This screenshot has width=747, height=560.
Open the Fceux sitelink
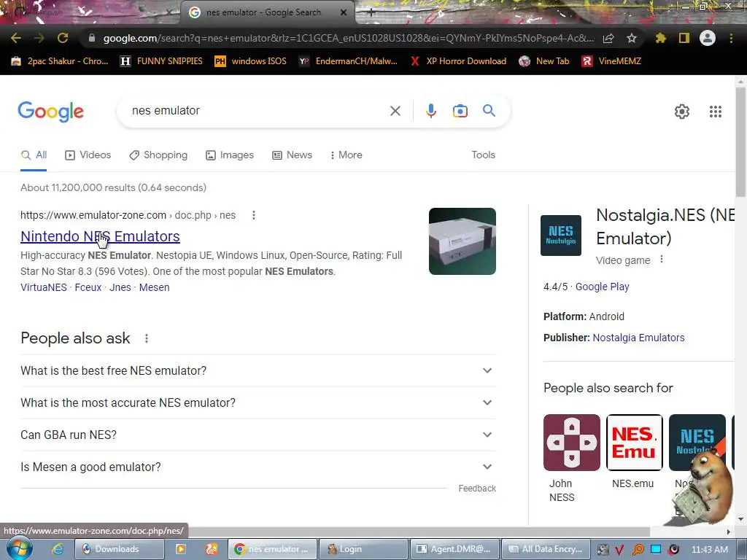pyautogui.click(x=88, y=287)
